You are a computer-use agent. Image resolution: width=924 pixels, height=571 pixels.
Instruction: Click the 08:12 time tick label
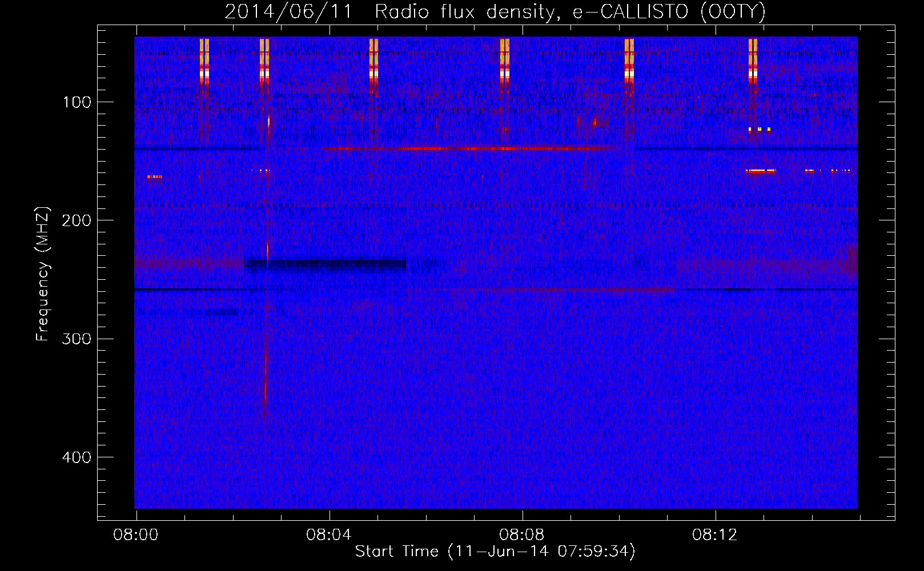(714, 535)
